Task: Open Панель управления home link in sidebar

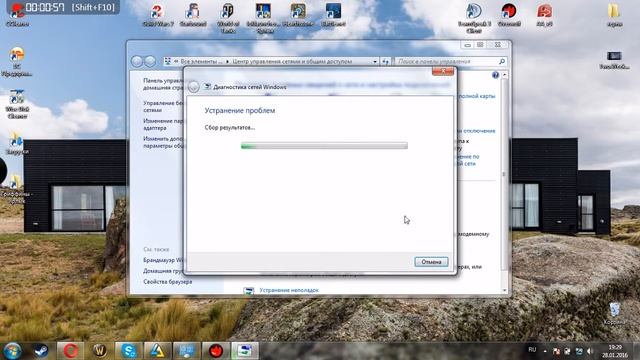Action: click(163, 84)
